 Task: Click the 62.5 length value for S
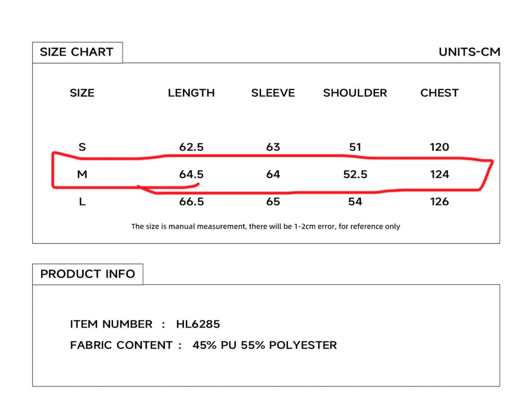(x=191, y=147)
